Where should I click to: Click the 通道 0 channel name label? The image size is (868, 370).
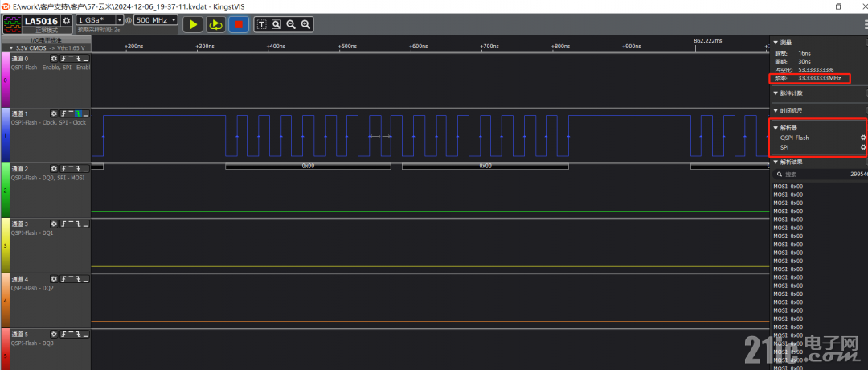pyautogui.click(x=19, y=58)
